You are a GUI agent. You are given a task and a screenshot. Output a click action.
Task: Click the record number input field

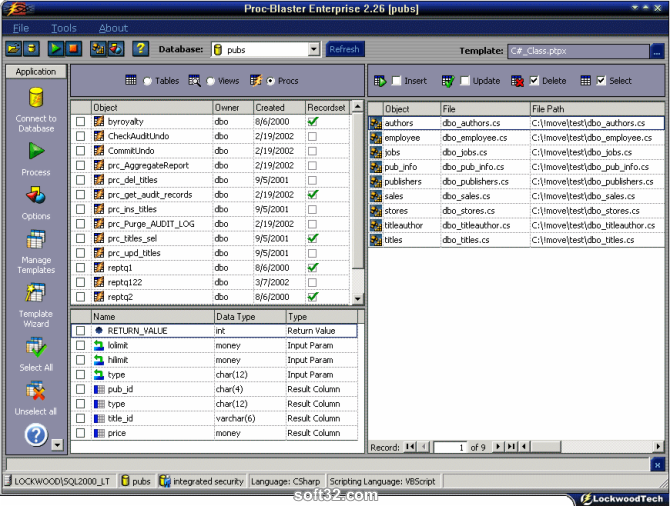[x=450, y=447]
